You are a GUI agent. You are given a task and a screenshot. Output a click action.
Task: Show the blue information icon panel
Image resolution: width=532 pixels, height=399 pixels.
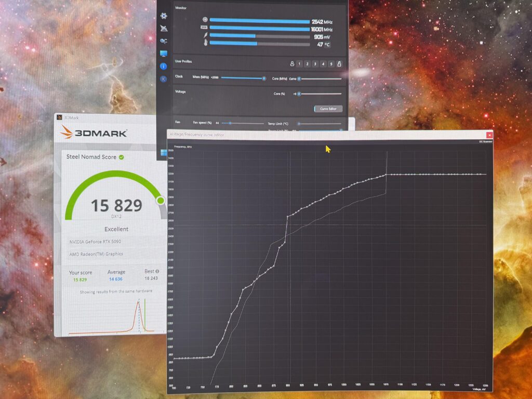(163, 66)
